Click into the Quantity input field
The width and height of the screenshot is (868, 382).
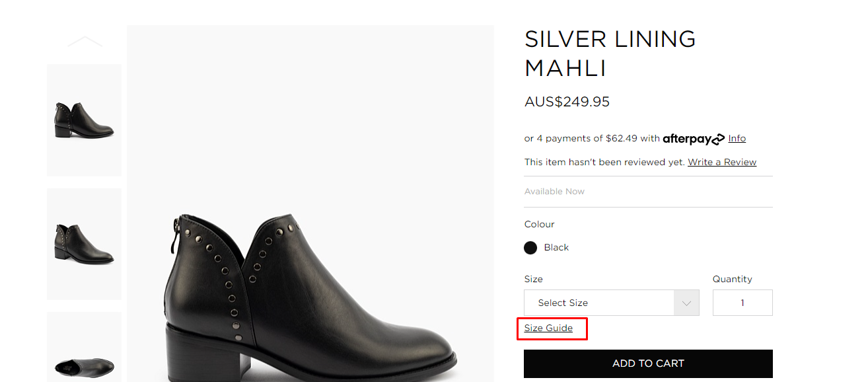pyautogui.click(x=742, y=303)
